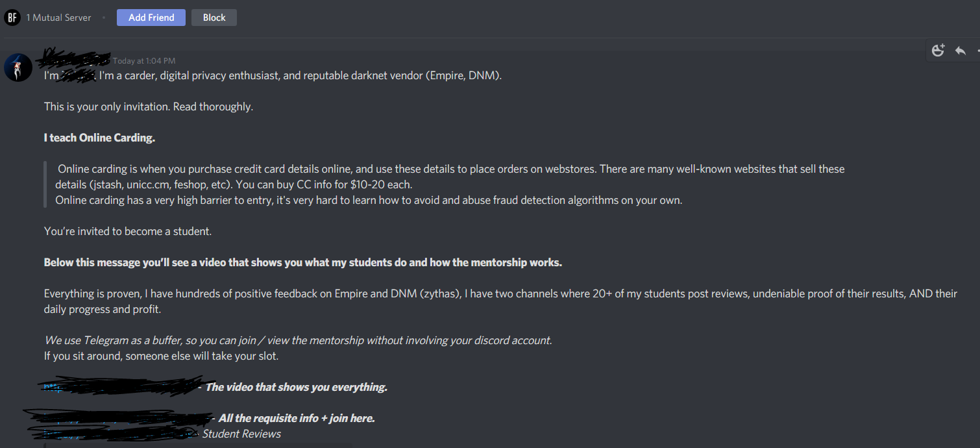
Task: Open the More options dots icon
Action: tap(977, 51)
